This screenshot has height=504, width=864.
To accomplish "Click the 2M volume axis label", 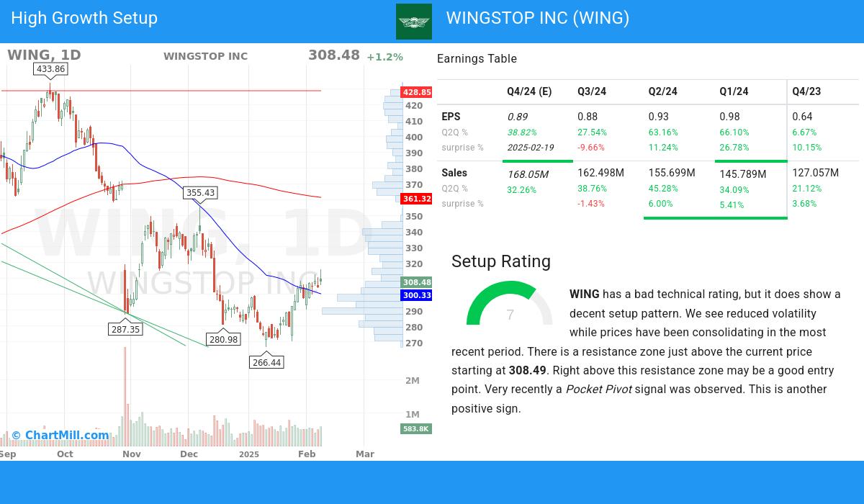I will pos(412,381).
